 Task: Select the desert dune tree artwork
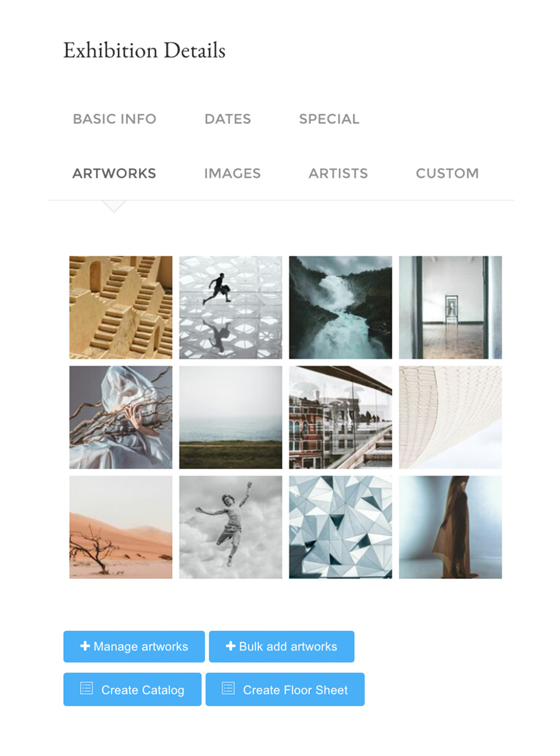[x=121, y=527]
